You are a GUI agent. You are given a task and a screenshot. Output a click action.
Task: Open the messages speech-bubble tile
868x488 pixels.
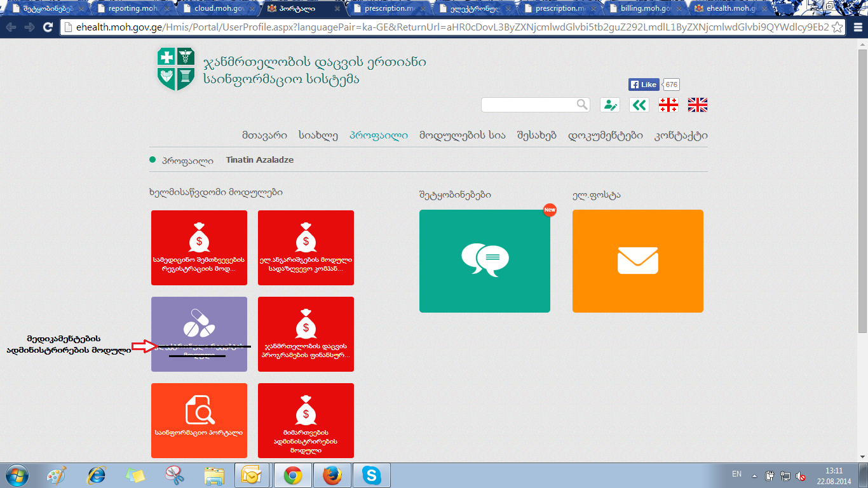(x=484, y=261)
